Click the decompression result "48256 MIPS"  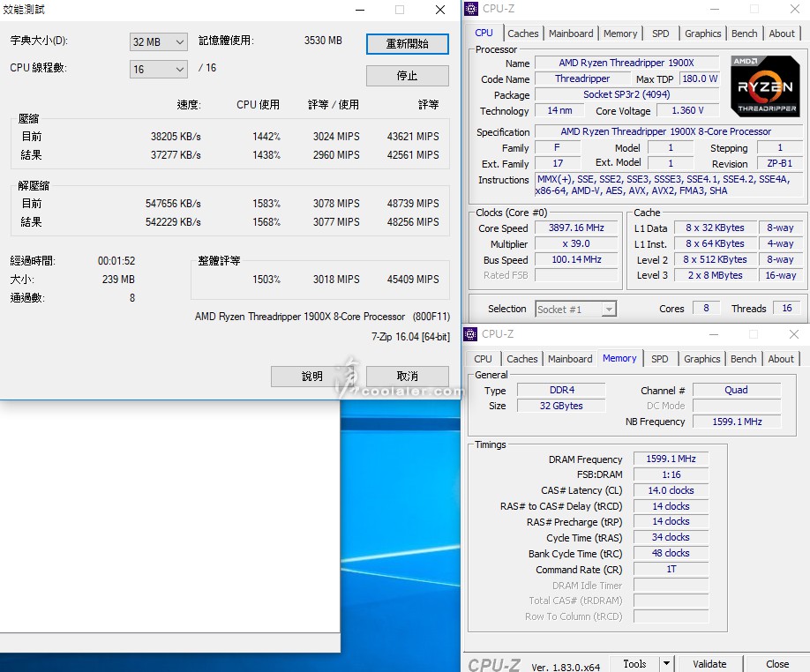point(413,222)
